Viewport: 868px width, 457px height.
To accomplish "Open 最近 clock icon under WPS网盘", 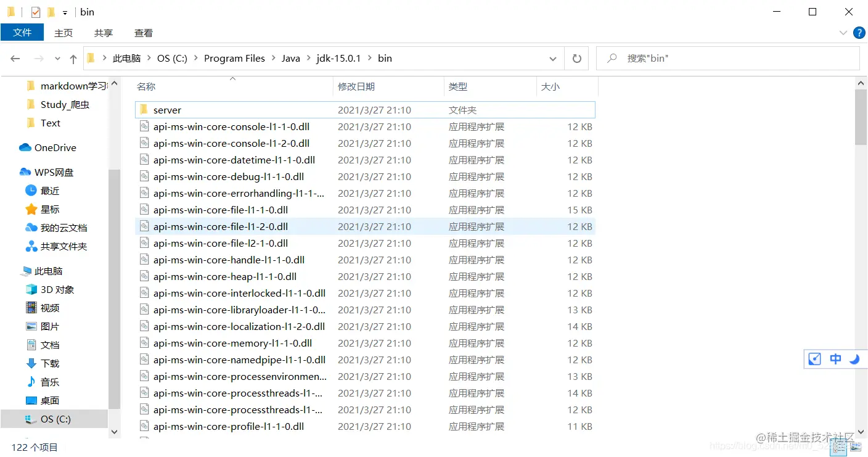I will pos(31,191).
